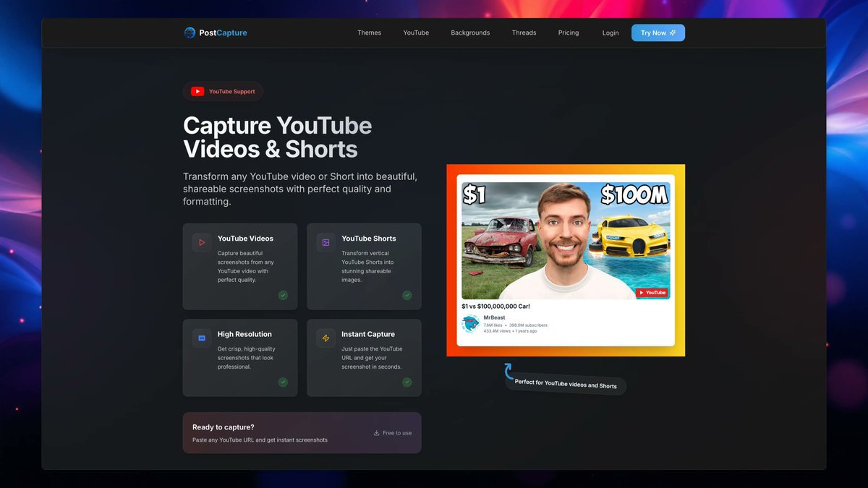This screenshot has height=488, width=868.
Task: Click the download icon beside Free to use
Action: [x=376, y=433]
